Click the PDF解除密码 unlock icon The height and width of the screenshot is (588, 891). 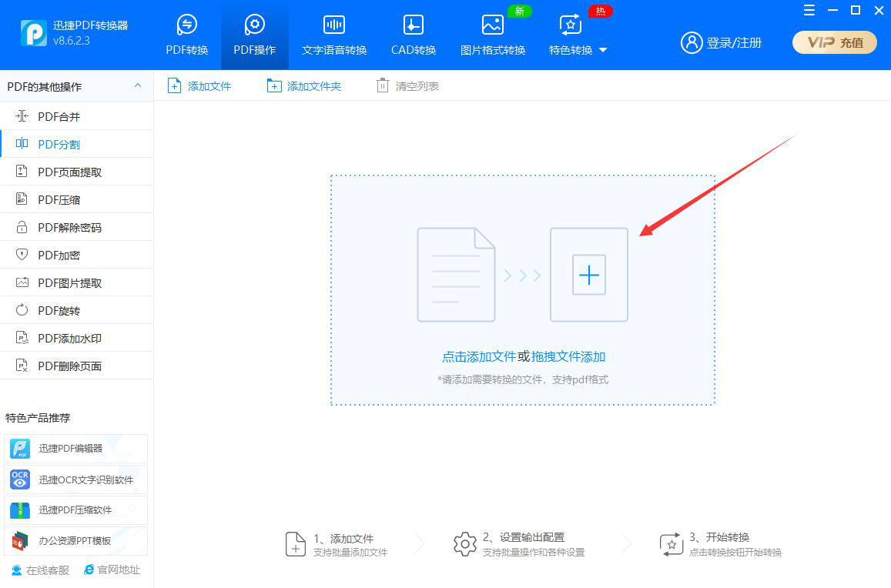point(22,227)
